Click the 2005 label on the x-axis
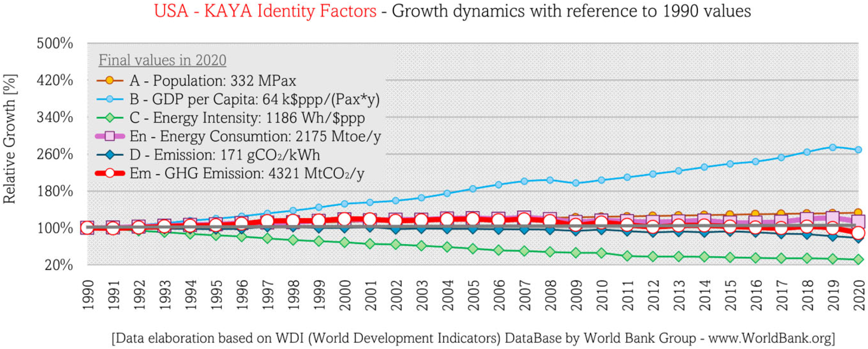The height and width of the screenshot is (349, 868). coord(473,295)
